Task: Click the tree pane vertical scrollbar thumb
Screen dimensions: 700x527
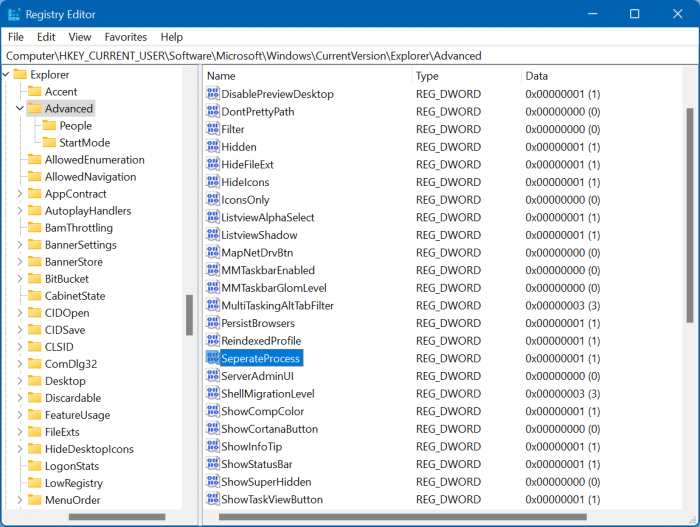Action: (189, 315)
